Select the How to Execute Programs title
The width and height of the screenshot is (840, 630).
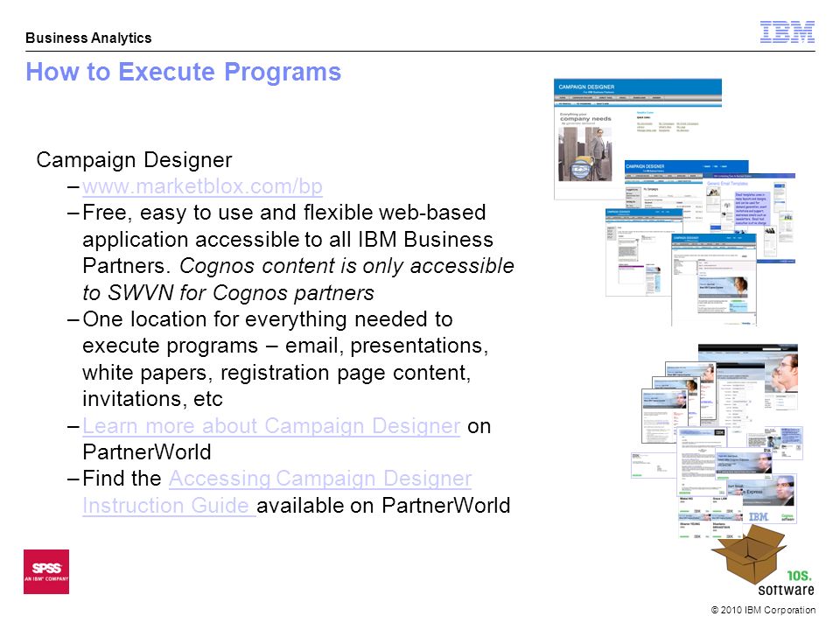(x=183, y=72)
